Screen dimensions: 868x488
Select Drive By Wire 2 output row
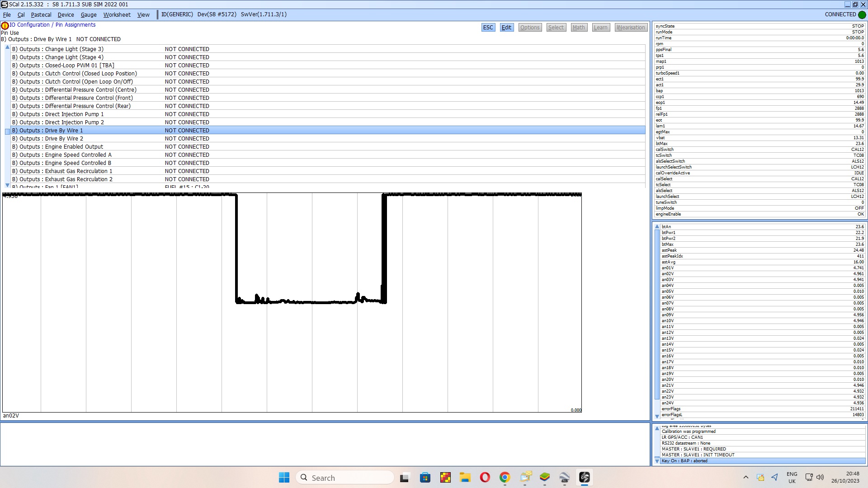click(x=51, y=139)
